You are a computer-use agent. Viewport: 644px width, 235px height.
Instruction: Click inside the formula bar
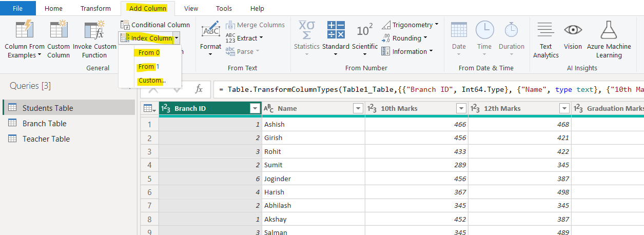426,89
